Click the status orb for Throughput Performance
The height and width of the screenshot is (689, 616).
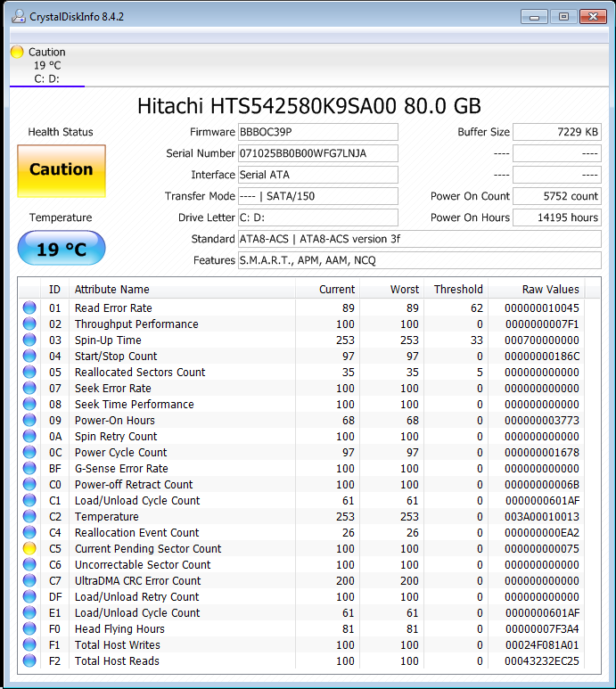(29, 324)
